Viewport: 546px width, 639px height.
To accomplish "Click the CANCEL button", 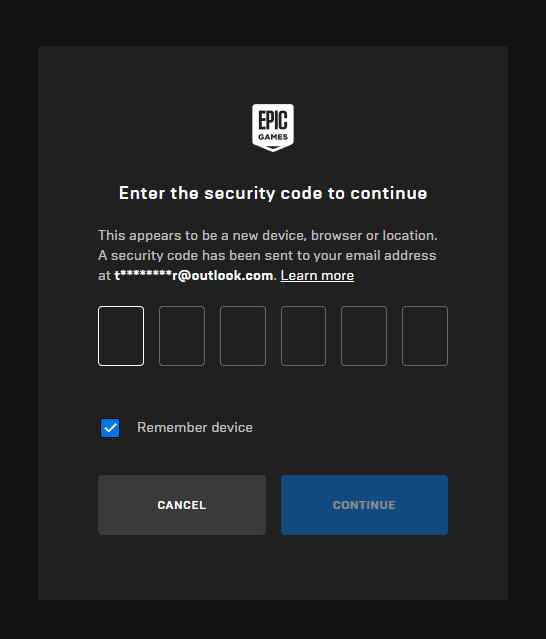I will pyautogui.click(x=182, y=505).
